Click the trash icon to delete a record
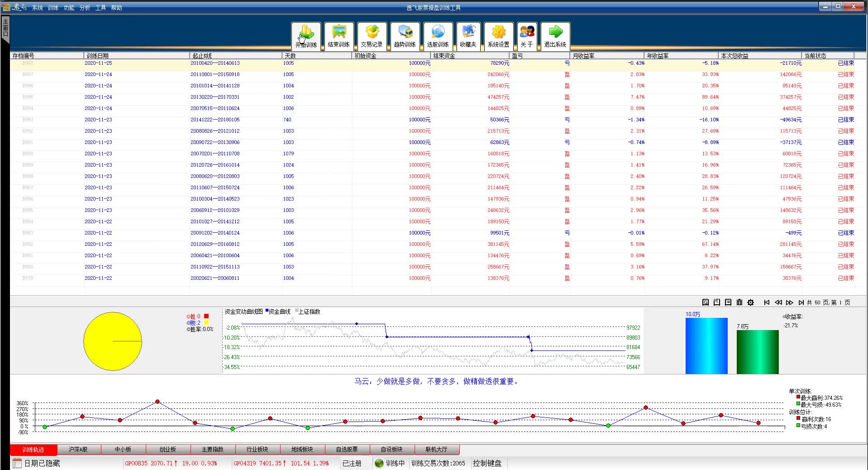This screenshot has height=470, width=868. (x=739, y=302)
